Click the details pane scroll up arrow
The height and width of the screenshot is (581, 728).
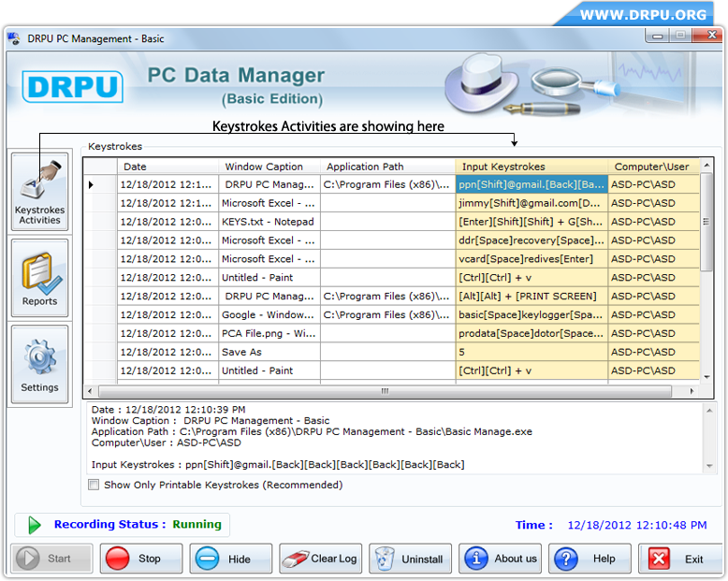tap(709, 411)
